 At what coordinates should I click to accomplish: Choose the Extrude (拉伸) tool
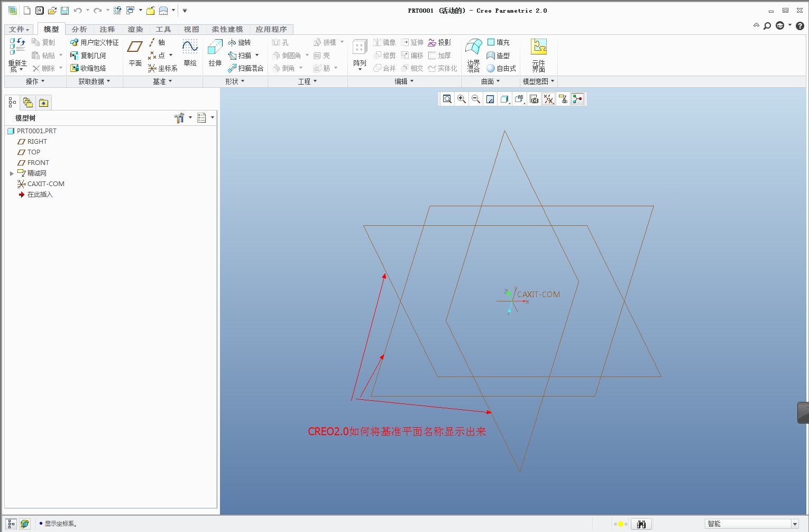[x=215, y=53]
